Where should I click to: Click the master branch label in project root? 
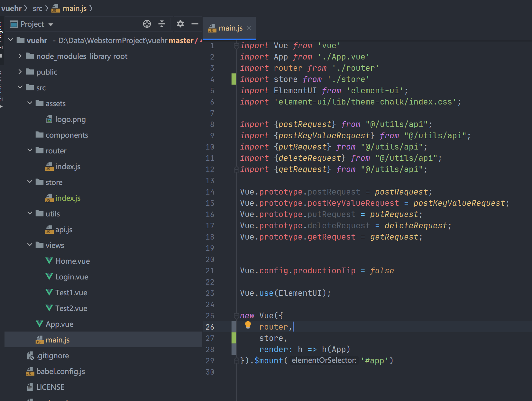(x=181, y=41)
